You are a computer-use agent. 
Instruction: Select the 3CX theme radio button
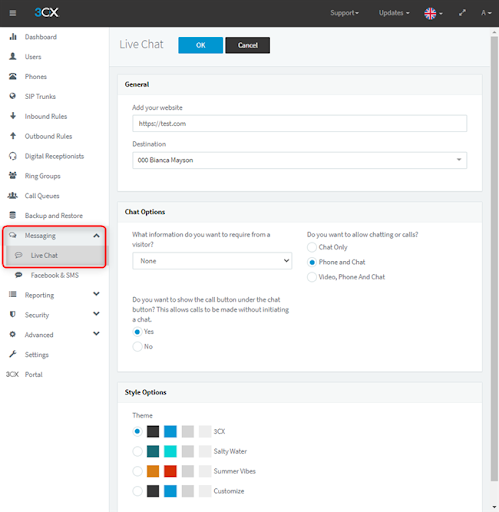click(x=137, y=431)
